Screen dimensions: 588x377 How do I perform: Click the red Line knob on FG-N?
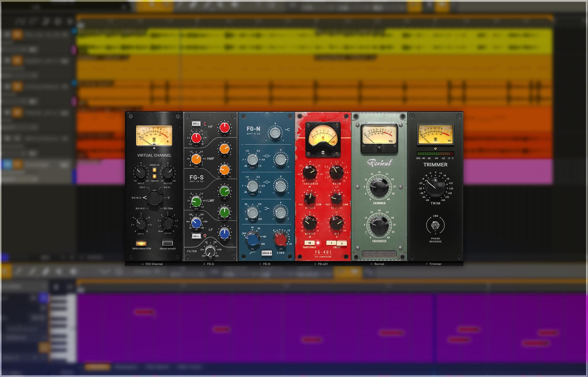[x=281, y=239]
